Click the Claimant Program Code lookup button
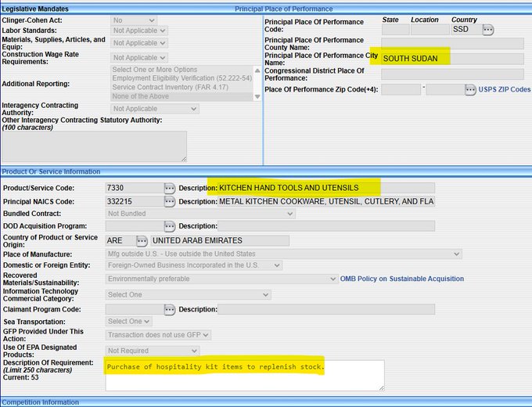 [x=170, y=309]
